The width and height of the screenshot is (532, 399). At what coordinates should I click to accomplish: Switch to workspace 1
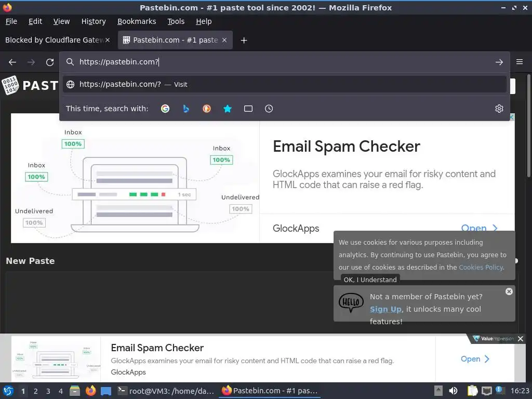(x=23, y=391)
